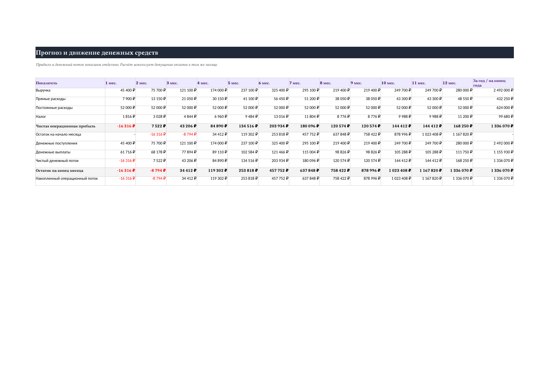This screenshot has width=554, height=392.
Task: Click the title 'Прогноз и движение денежных средств'
Action: pos(97,53)
